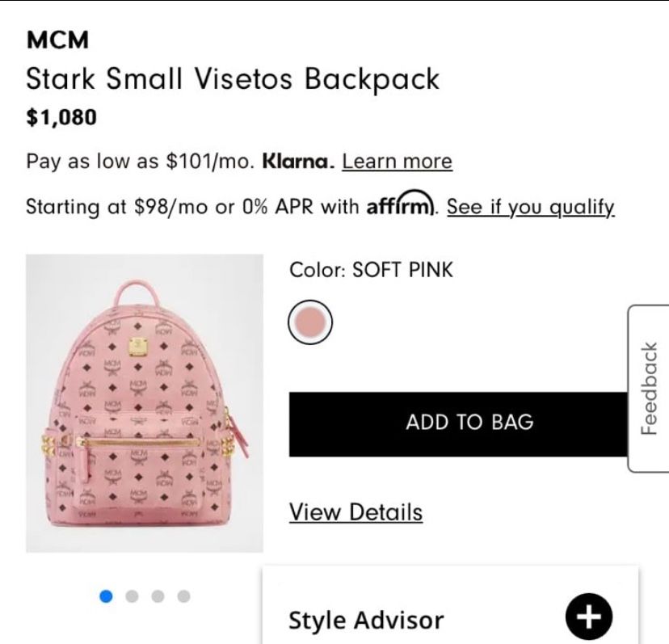
Task: Click the Color: SOFT PINK label
Action: pos(372,269)
